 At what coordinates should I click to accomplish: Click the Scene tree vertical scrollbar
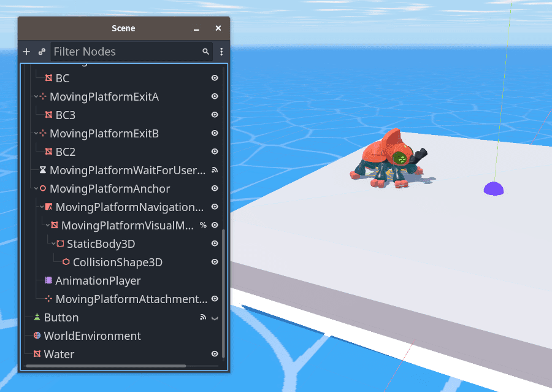(223, 293)
